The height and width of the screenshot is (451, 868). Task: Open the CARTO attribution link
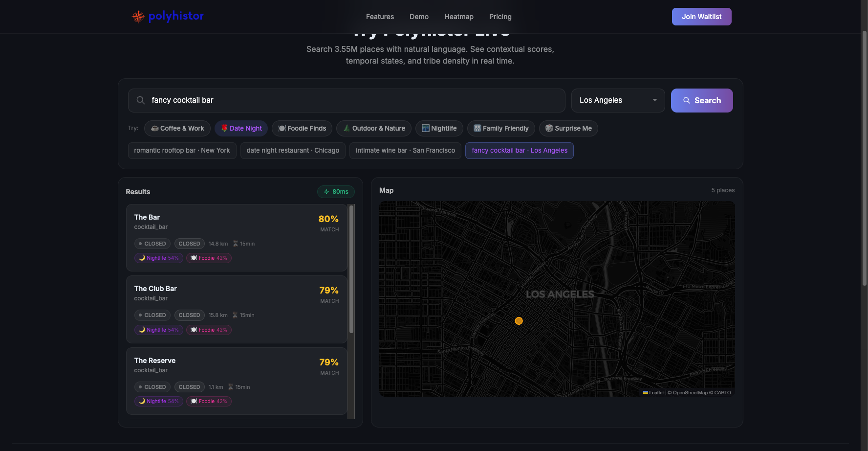coord(723,393)
